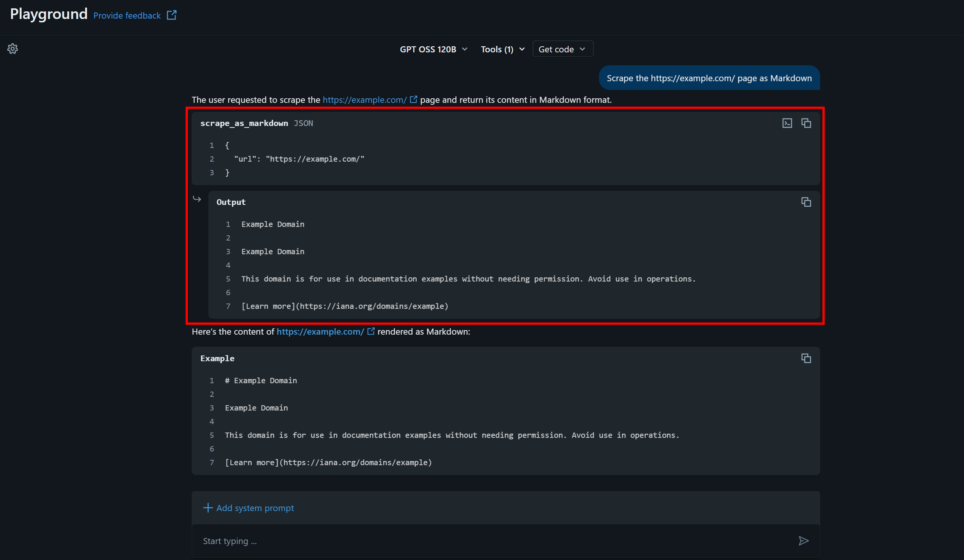Open the example.com link in the request summary

coord(365,100)
